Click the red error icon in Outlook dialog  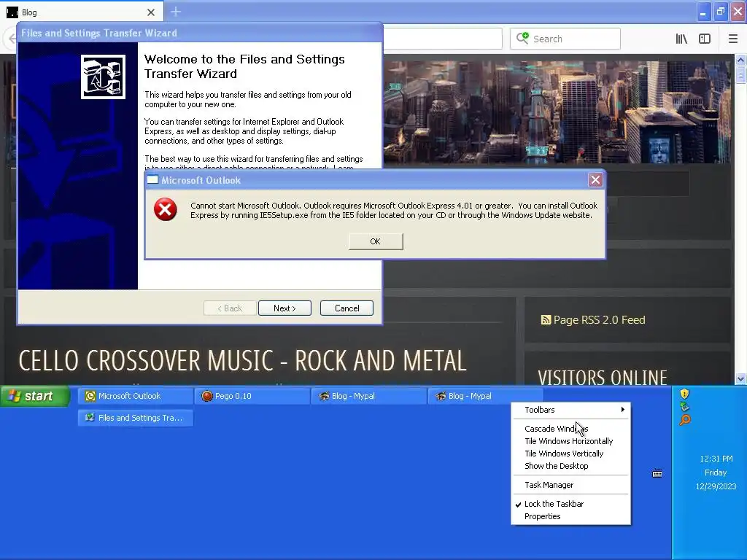[x=166, y=209]
